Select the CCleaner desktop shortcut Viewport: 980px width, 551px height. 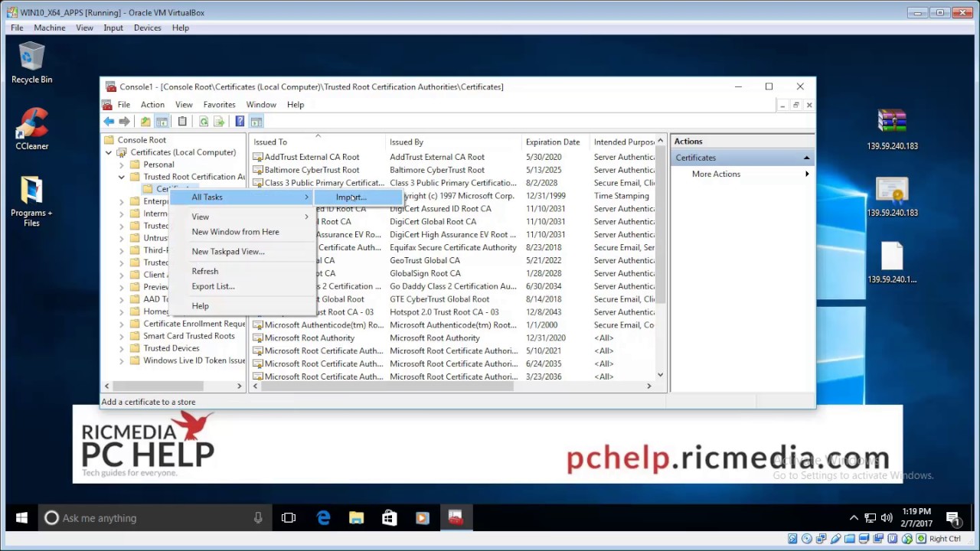tap(31, 128)
